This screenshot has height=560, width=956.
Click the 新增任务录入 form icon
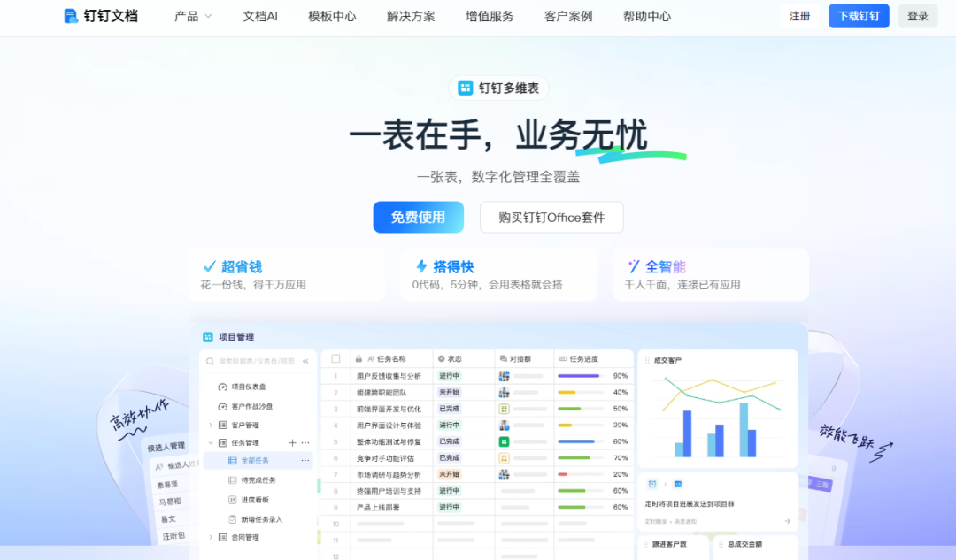click(232, 519)
